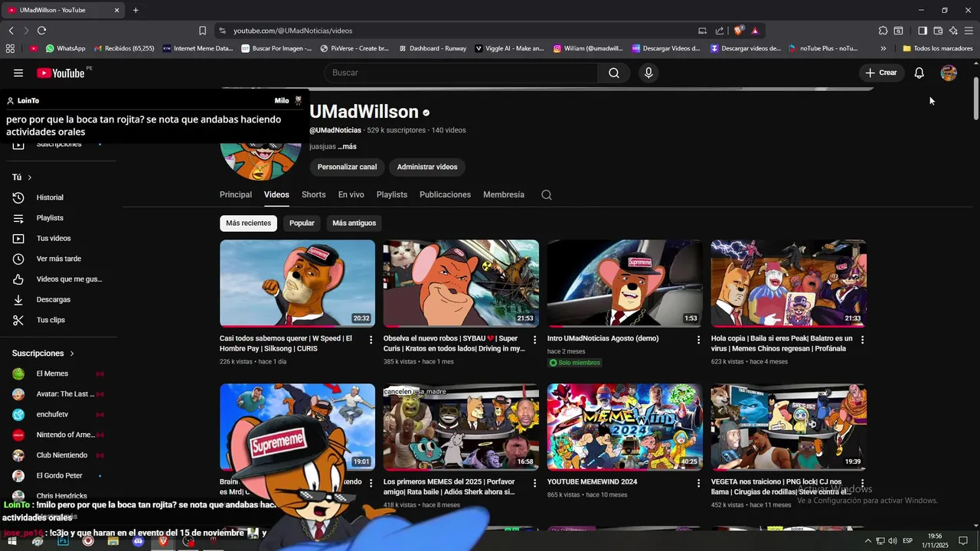Open a new browser tab
This screenshot has height=551, width=980.
point(136,10)
